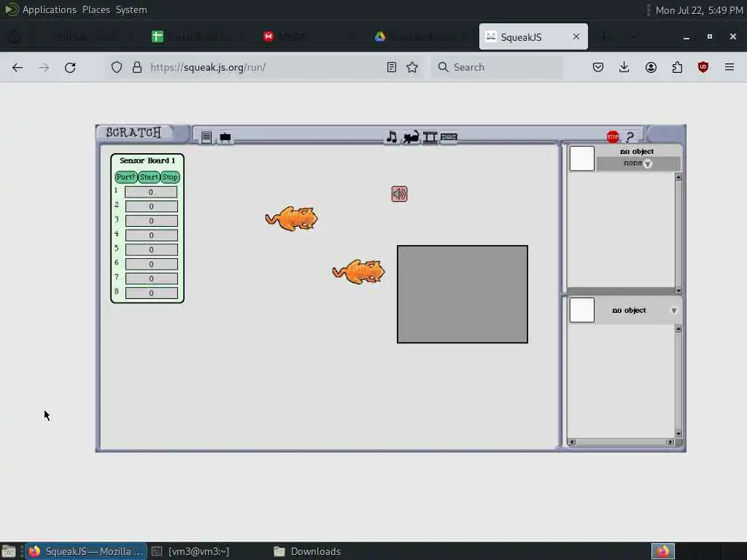
Task: Switch to the Google Drive tab
Action: click(421, 36)
